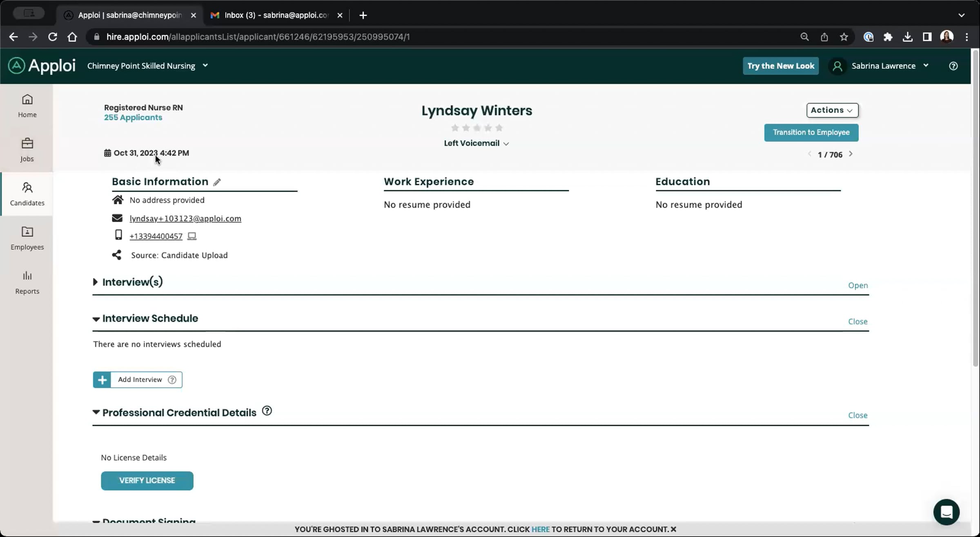
Task: Click the VERIFY LICENSE button
Action: (147, 481)
